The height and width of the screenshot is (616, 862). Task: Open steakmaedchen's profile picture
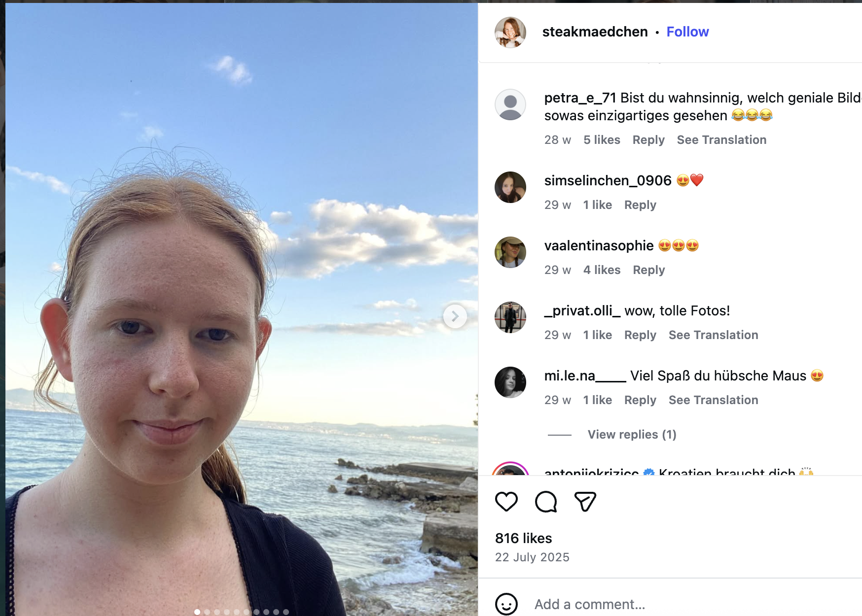pyautogui.click(x=510, y=32)
